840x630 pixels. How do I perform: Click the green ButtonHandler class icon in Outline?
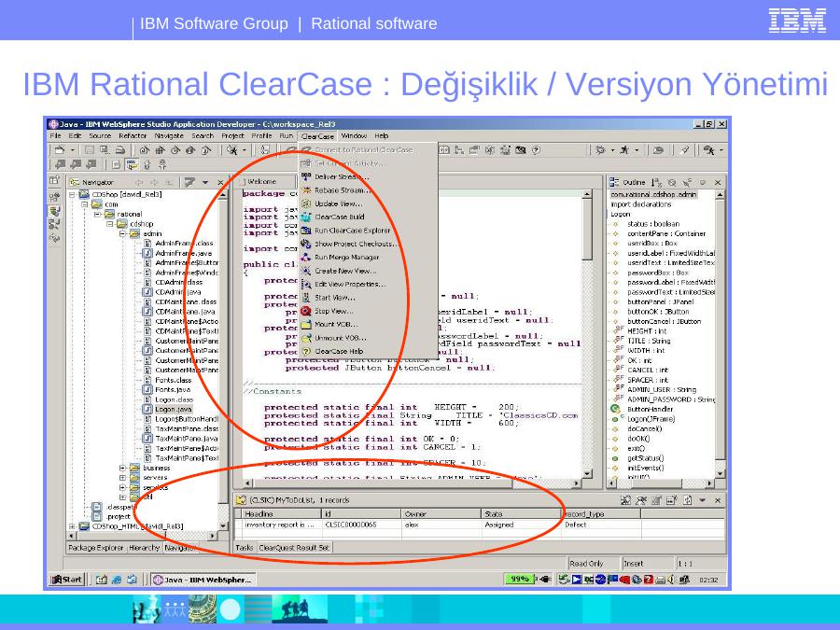coord(615,409)
